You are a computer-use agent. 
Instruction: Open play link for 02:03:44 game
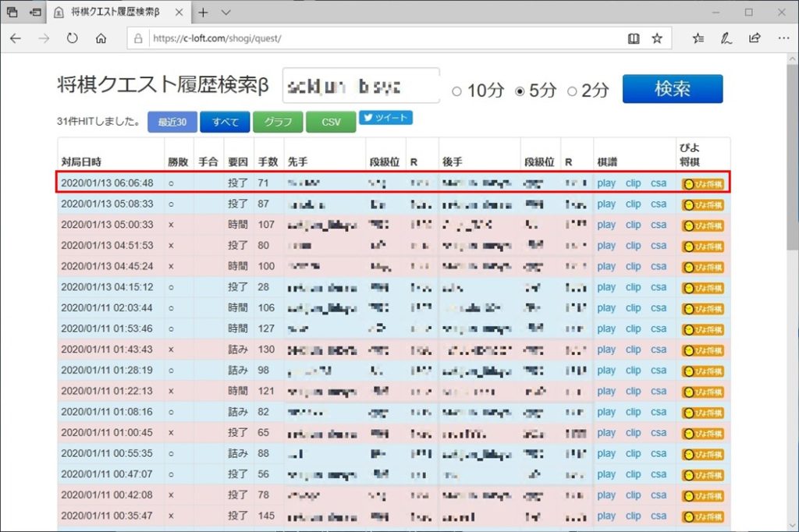tap(606, 308)
